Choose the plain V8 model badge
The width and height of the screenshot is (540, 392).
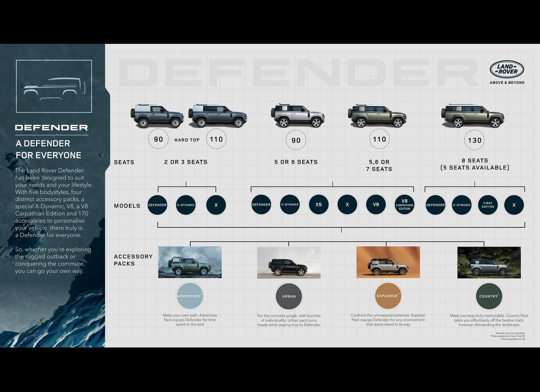coord(376,204)
